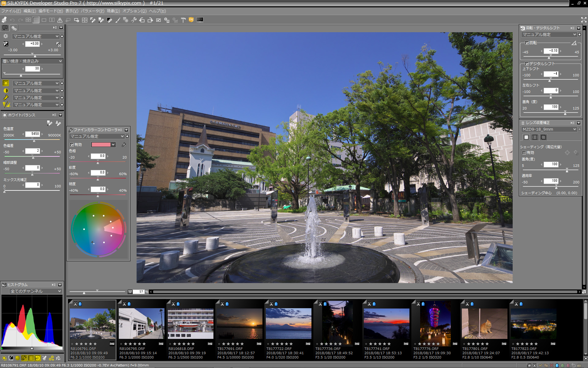Viewport: 588px width, 368px height.
Task: Select the T8177776.ORF thumbnail
Action: 435,330
